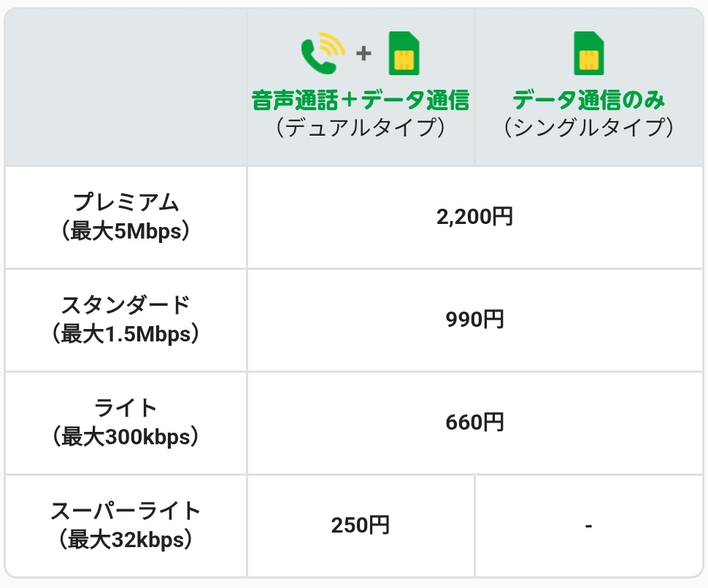The height and width of the screenshot is (588, 708).
Task: Click the dash in the スーパーライト single type cell
Action: tap(588, 525)
